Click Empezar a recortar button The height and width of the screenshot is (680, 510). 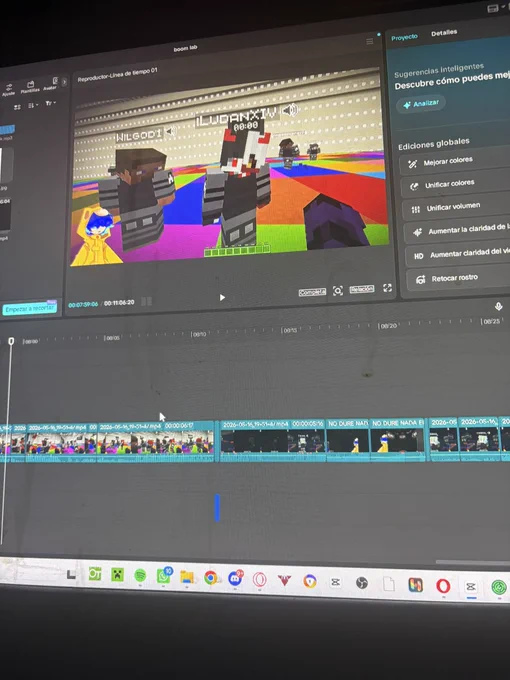[29, 309]
